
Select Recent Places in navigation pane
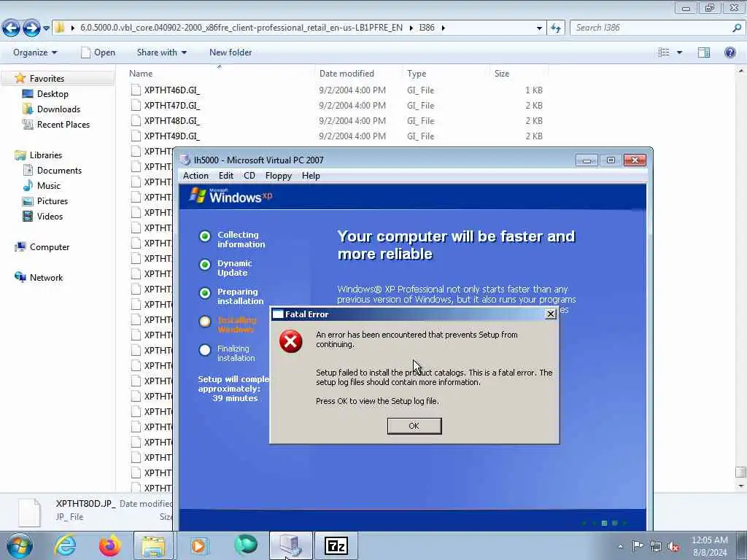(x=63, y=124)
